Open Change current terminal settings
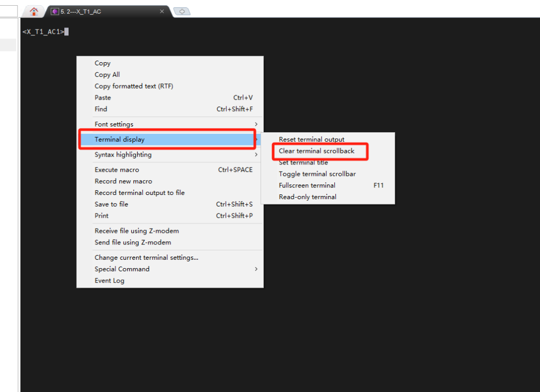 click(146, 258)
